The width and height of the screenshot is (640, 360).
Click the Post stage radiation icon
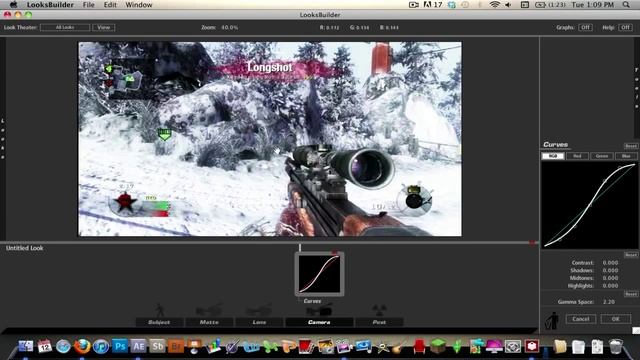click(x=379, y=310)
